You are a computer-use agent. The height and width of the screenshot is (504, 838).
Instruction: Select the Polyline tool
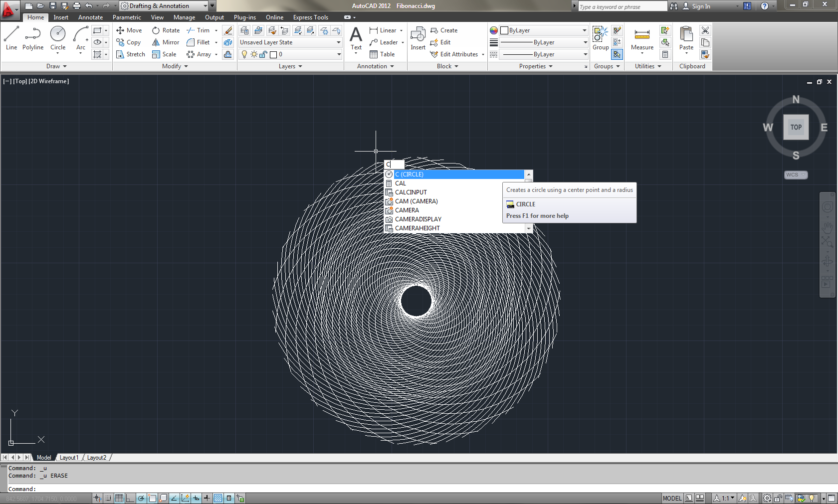point(32,39)
